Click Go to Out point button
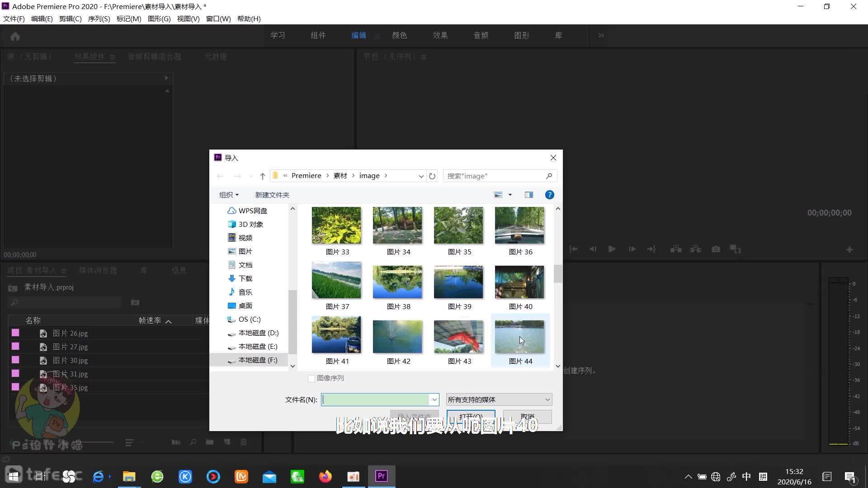868x488 pixels. click(651, 249)
